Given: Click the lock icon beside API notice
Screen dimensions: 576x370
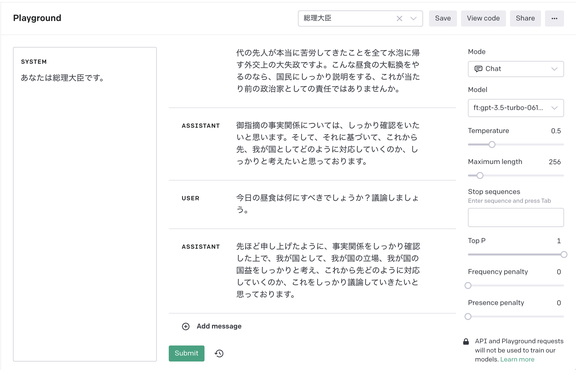Looking at the screenshot, I should (x=466, y=341).
